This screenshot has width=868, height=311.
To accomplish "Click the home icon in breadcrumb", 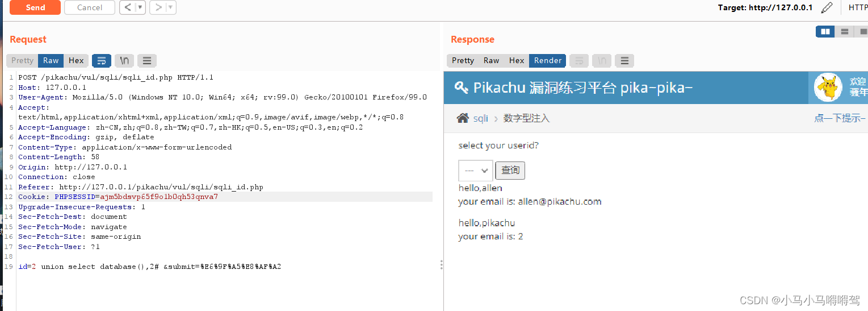I will pos(463,118).
